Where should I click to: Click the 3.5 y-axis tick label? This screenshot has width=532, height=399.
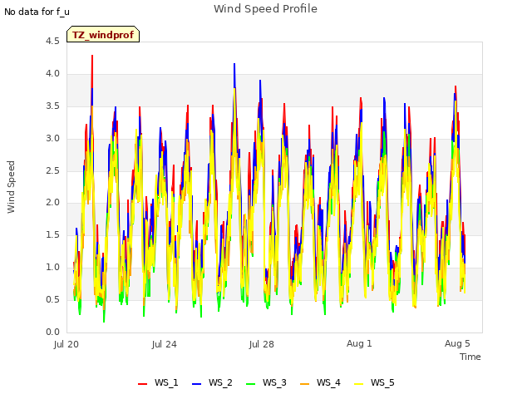pyautogui.click(x=52, y=106)
